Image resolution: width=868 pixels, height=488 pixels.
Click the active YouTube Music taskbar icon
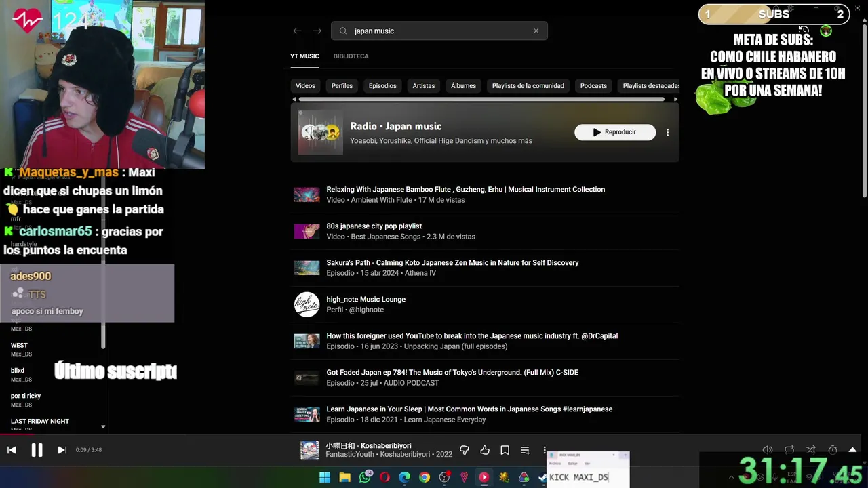484,477
